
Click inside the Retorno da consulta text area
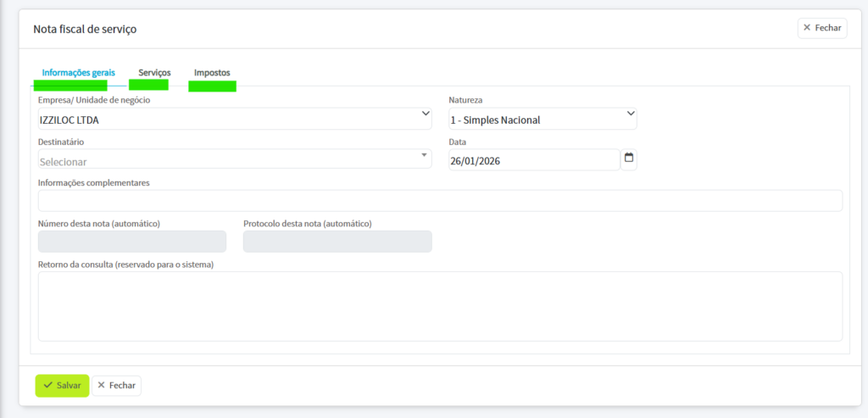(x=440, y=306)
